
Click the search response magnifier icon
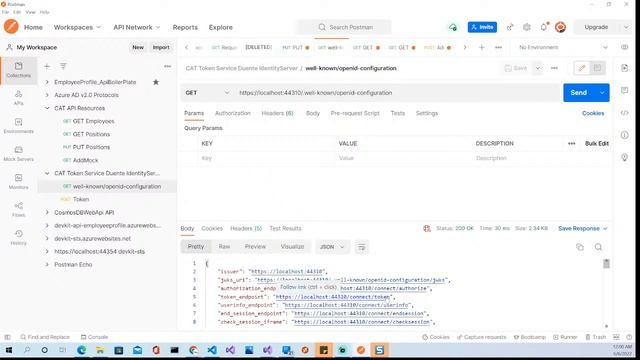[598, 247]
